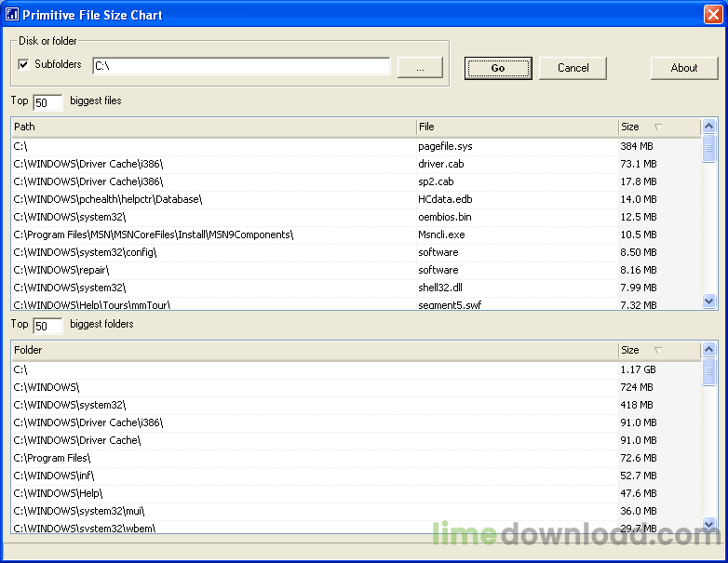The width and height of the screenshot is (728, 563).
Task: Click the 36.0 MB folder size
Action: (639, 511)
